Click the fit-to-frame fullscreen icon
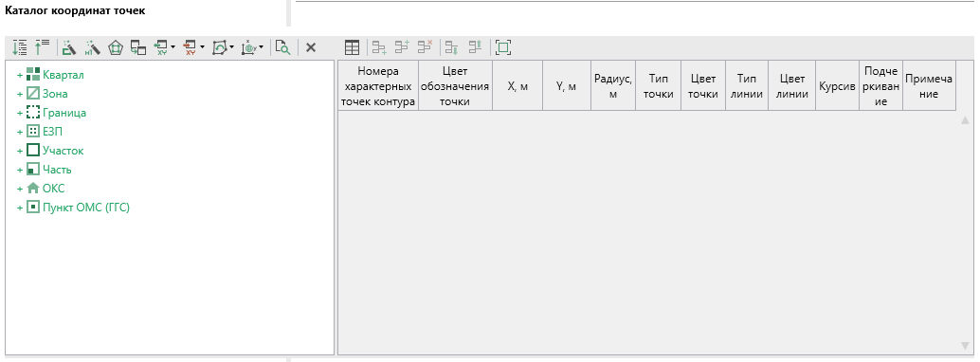 tap(503, 46)
